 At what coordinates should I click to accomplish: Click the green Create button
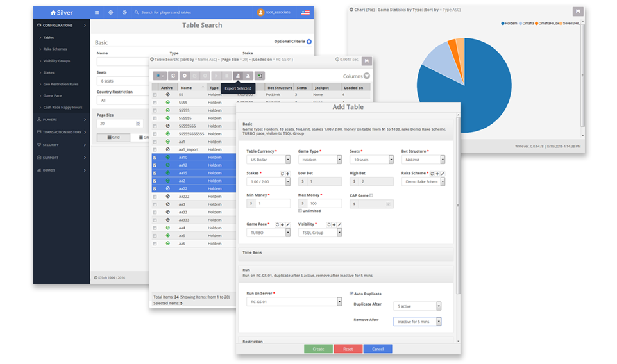click(x=318, y=349)
